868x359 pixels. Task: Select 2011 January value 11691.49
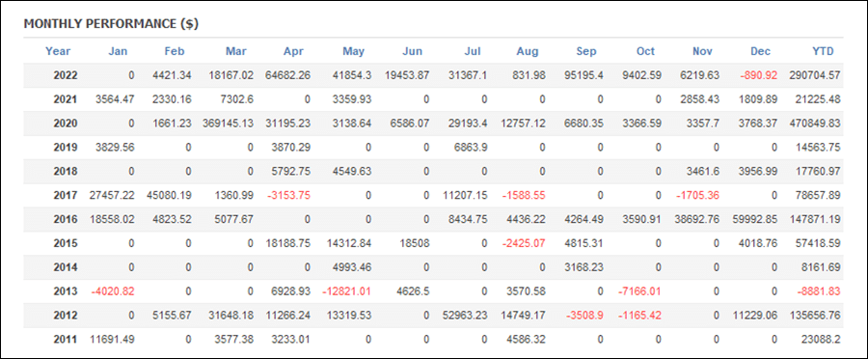112,339
